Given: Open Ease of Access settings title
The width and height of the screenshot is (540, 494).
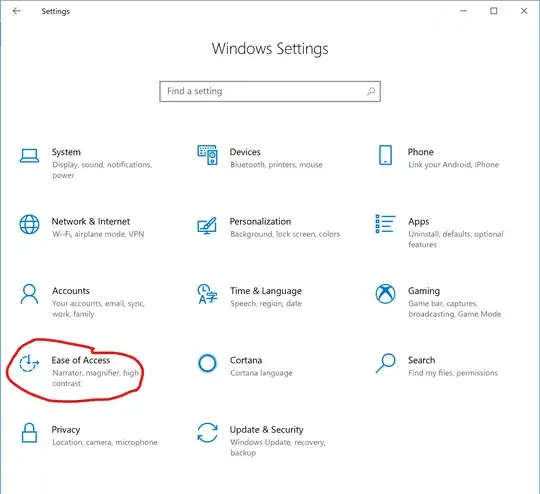Looking at the screenshot, I should pos(81,360).
